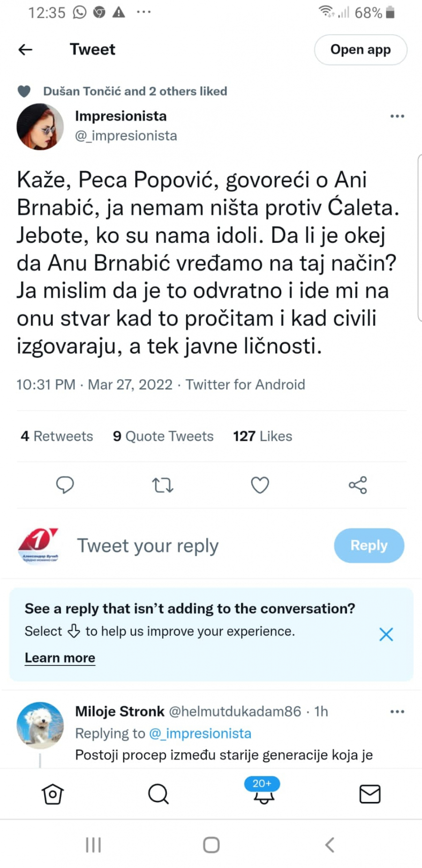Show the 127 Likes list
This screenshot has height=868, width=422.
tap(263, 436)
